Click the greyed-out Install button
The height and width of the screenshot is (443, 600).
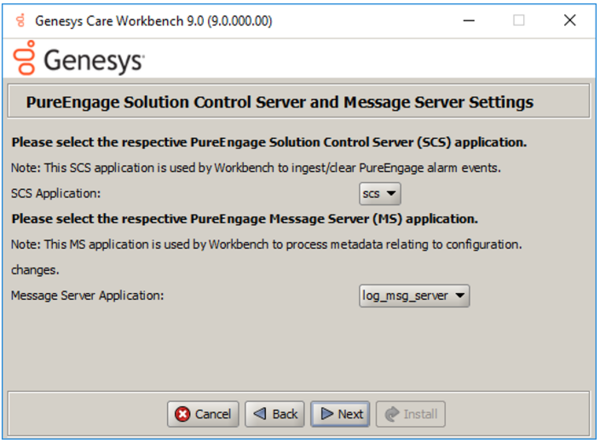coord(411,414)
